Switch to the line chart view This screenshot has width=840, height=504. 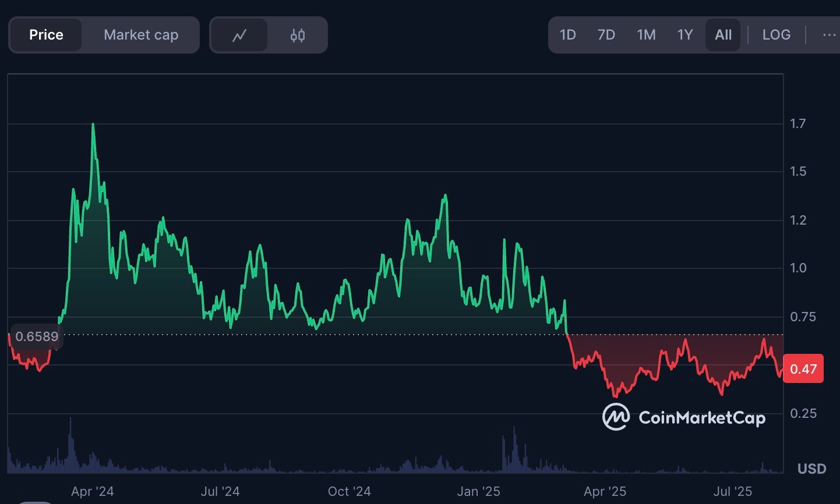pos(239,35)
